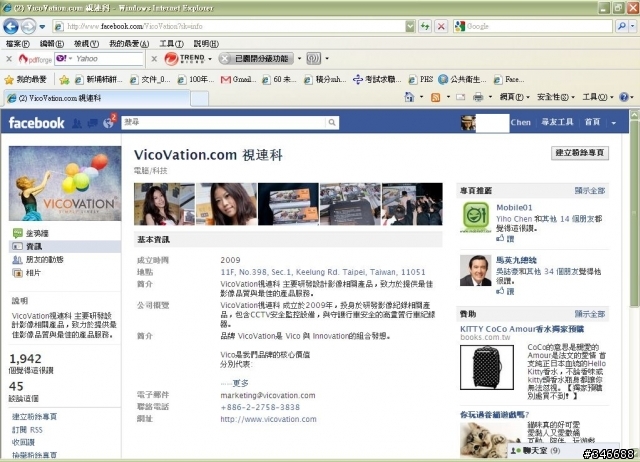640x462 pixels.
Task: Open a new blank browser tab
Action: [x=200, y=99]
